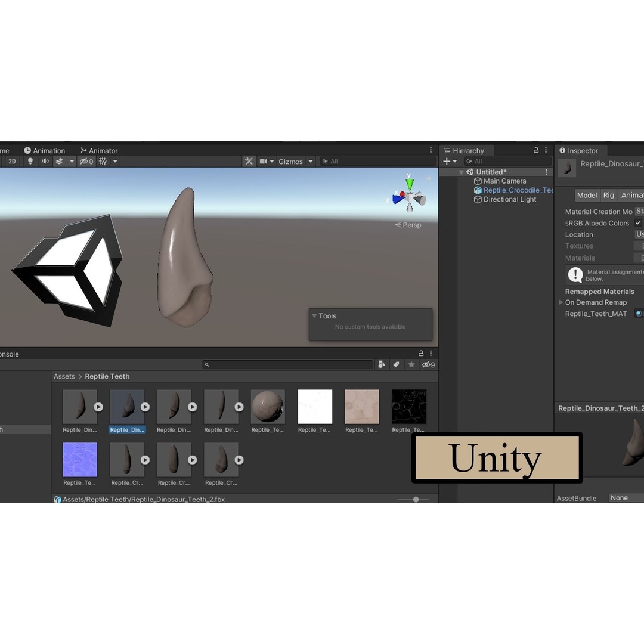Viewport: 644px width, 644px height.
Task: Open the Material Creation Mode dropdown
Action: click(639, 212)
